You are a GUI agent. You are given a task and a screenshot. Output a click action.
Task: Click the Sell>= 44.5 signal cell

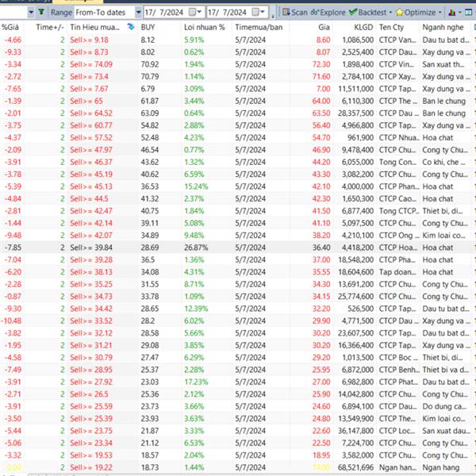click(x=89, y=198)
